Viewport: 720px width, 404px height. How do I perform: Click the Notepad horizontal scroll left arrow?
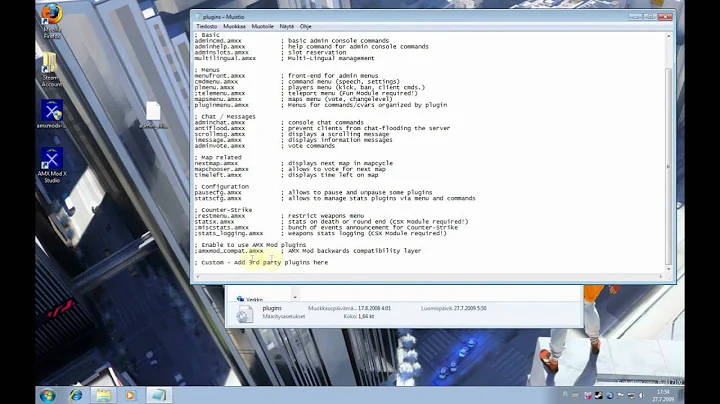coord(198,276)
